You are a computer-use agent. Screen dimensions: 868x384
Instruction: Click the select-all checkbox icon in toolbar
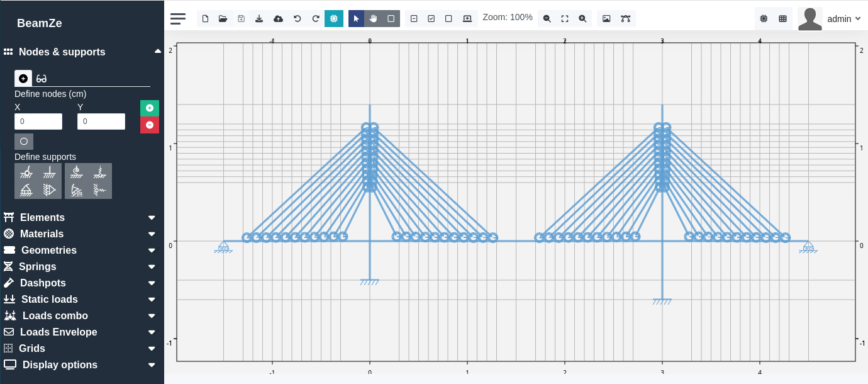click(431, 19)
